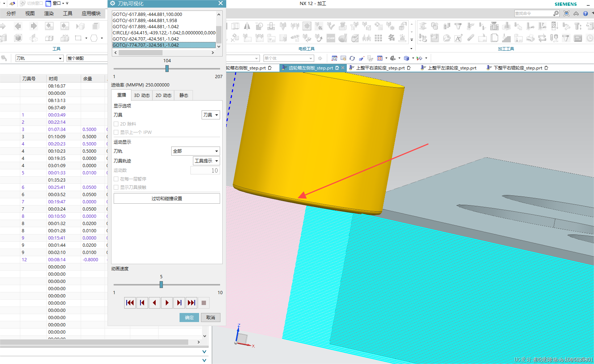Open the 刀轨 全部 dropdown

click(x=195, y=151)
